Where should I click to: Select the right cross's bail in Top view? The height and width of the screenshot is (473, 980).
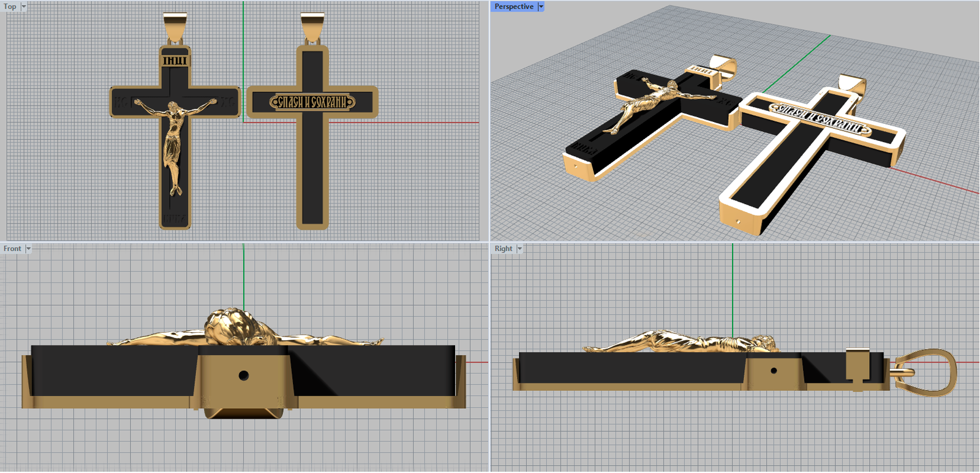[x=312, y=28]
